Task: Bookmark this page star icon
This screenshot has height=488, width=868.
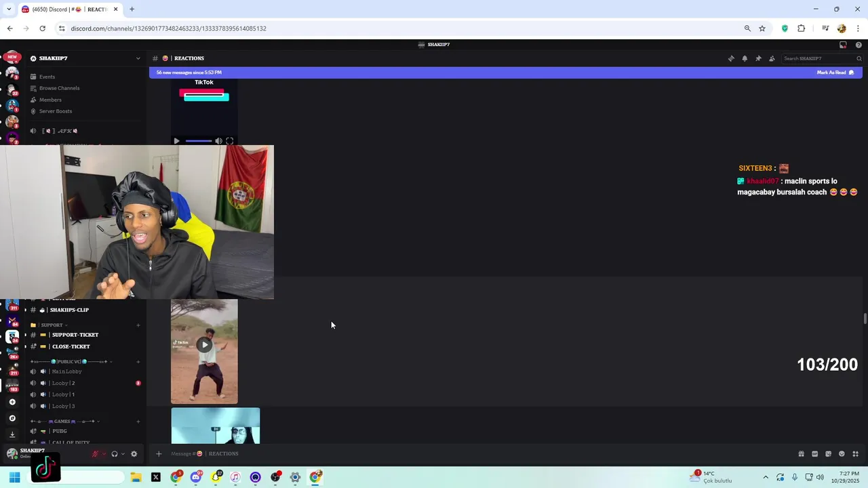Action: pyautogui.click(x=762, y=28)
